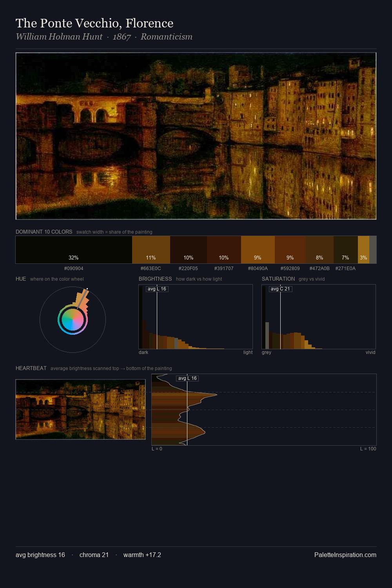Viewport: 392px width, 588px height.
Task: Click the 'DOMINANT 10 COLORS' heading
Action: pyautogui.click(x=44, y=232)
